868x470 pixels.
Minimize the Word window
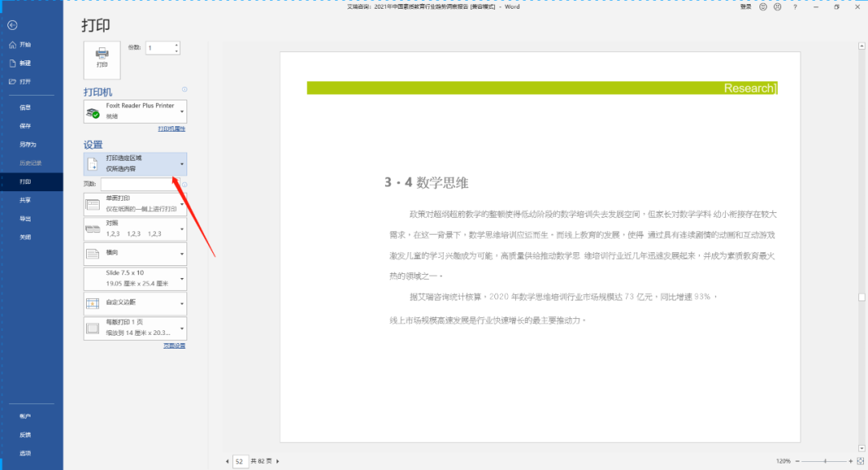[x=816, y=7]
